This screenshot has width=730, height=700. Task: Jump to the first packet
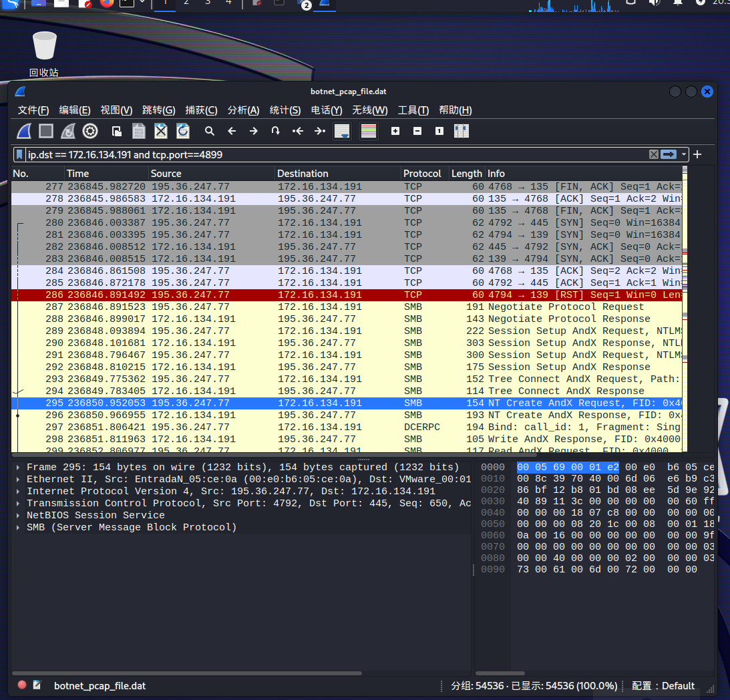click(x=298, y=132)
